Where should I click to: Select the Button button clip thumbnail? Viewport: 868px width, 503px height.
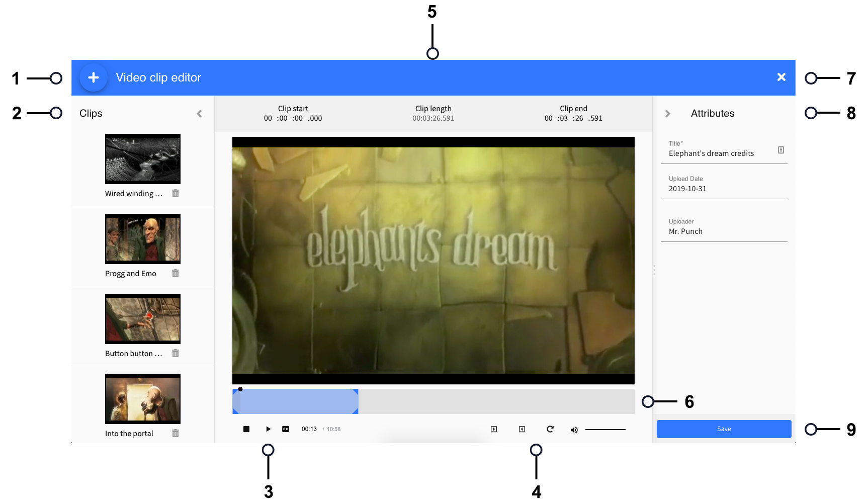click(143, 319)
